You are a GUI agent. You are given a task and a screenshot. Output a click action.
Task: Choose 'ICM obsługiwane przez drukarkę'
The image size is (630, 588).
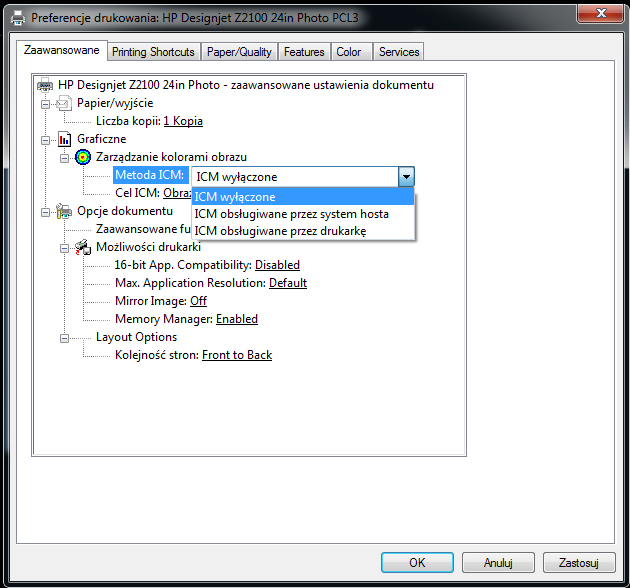[303, 231]
